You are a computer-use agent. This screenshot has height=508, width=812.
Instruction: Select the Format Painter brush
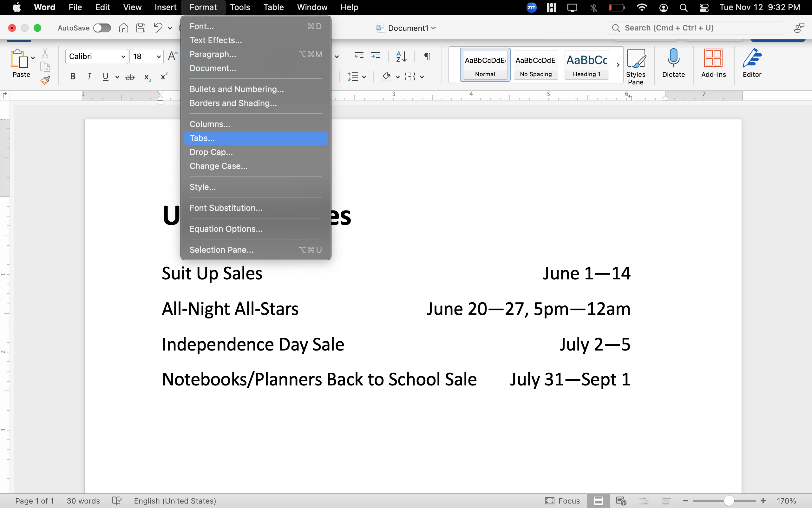pyautogui.click(x=45, y=80)
